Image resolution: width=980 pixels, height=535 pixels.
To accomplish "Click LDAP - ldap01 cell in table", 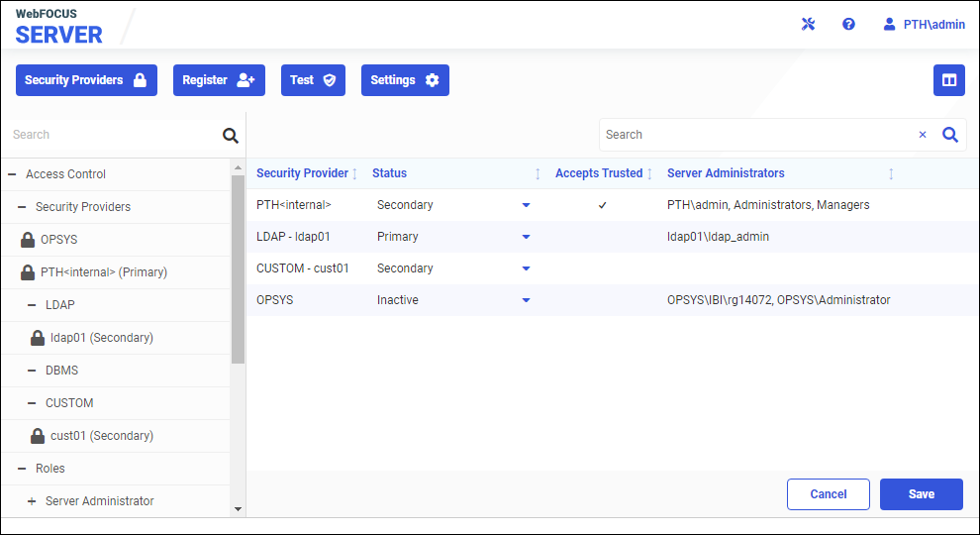I will pos(293,237).
